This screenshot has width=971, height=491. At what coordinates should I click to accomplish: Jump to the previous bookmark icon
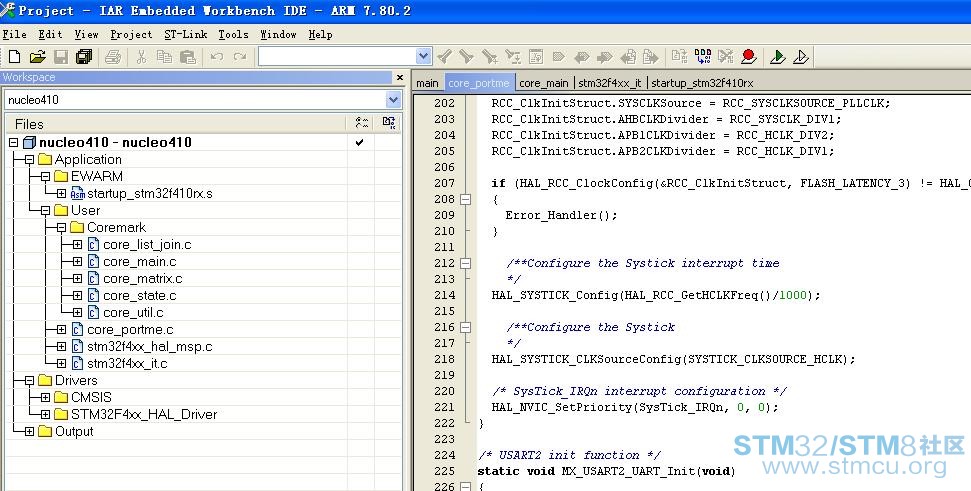point(581,57)
